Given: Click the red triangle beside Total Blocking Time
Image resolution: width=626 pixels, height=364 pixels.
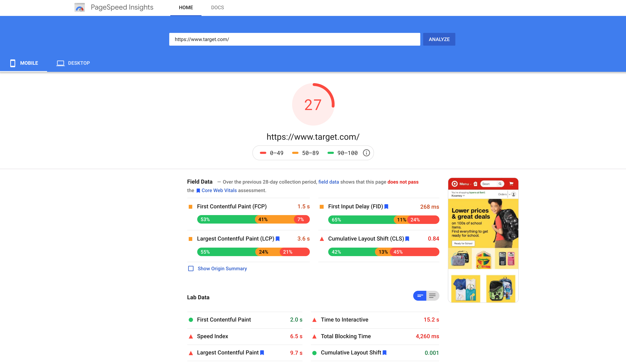Looking at the screenshot, I should tap(314, 336).
